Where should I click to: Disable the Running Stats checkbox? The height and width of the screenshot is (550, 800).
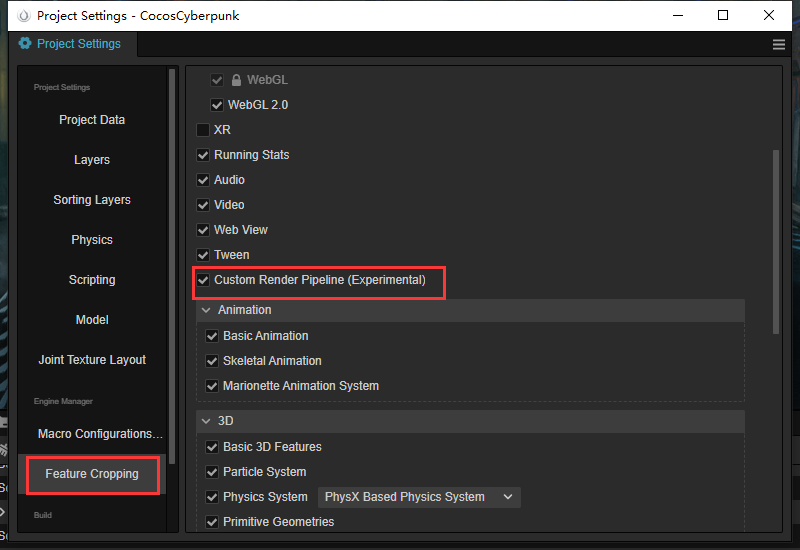tap(203, 155)
